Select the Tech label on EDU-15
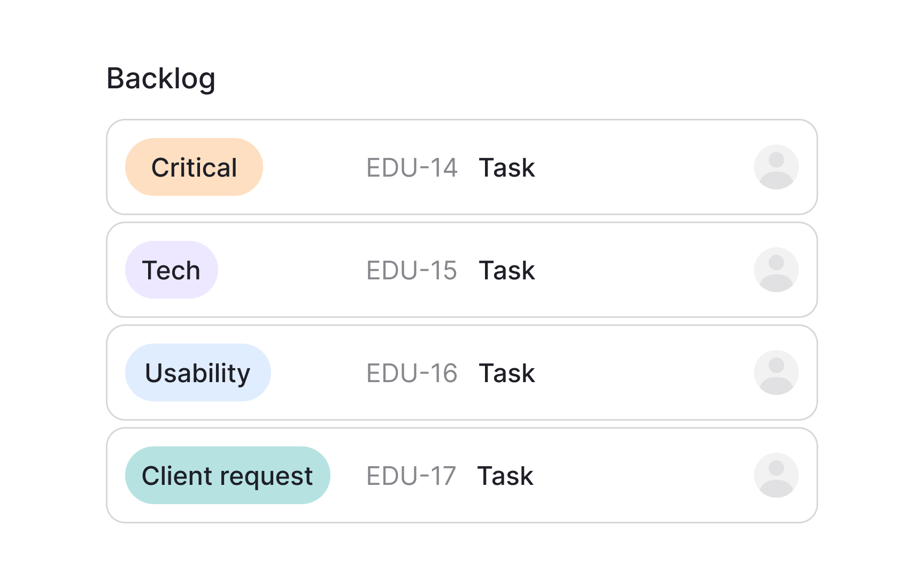Screen dimensions: 924x578 click(x=171, y=270)
